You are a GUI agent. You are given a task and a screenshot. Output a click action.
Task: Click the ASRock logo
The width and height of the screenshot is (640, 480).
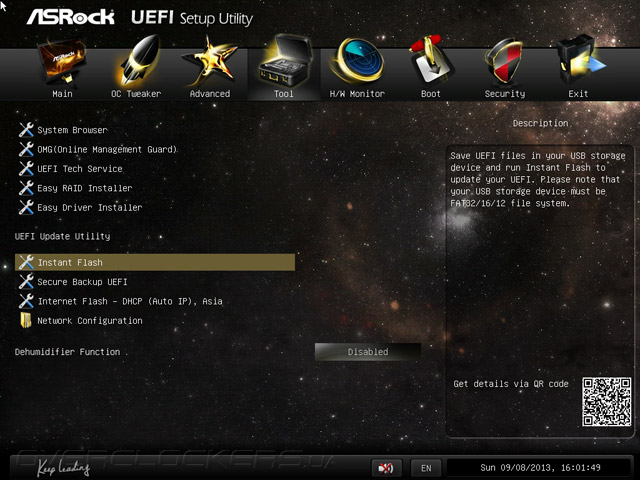[x=71, y=18]
